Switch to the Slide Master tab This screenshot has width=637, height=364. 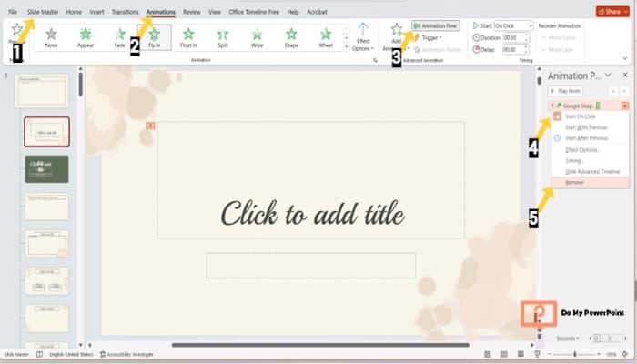43,12
